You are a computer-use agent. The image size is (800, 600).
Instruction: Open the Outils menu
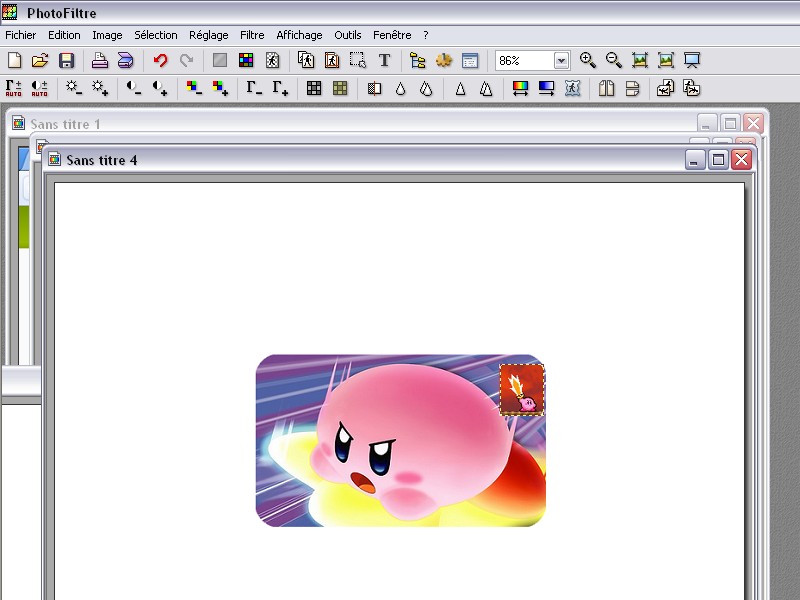pos(347,35)
